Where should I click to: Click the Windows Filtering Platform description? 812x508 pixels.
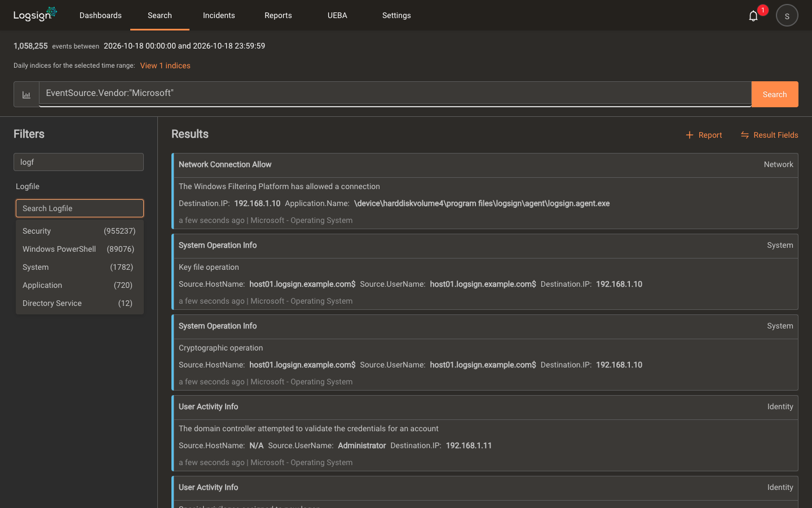pos(279,186)
